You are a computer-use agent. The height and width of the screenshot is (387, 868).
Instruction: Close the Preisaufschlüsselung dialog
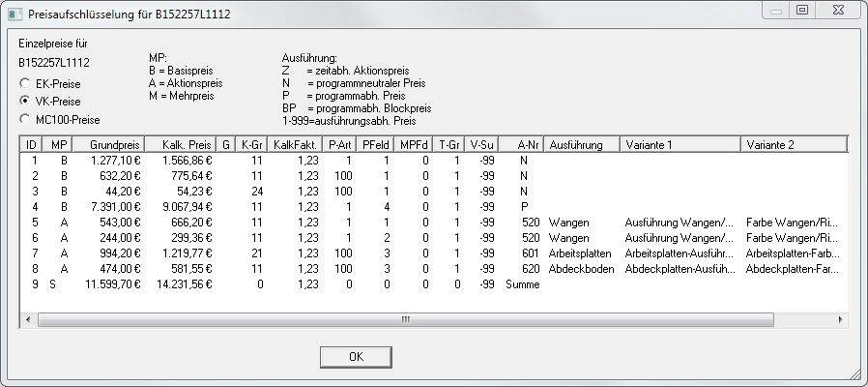tap(838, 10)
